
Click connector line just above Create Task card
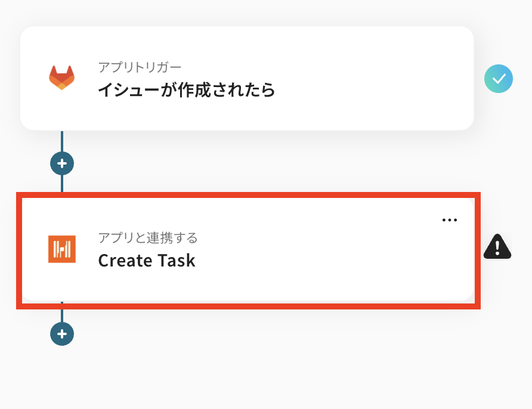pos(62,184)
